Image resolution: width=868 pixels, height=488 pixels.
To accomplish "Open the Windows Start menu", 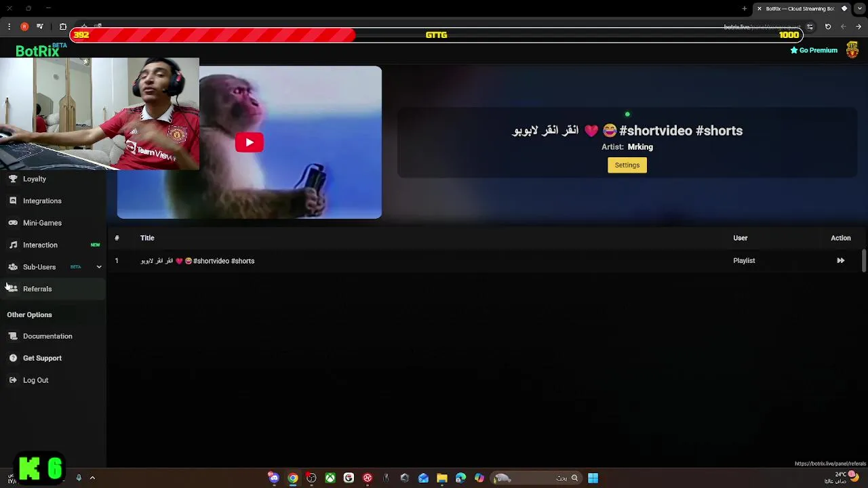I will pos(593,479).
